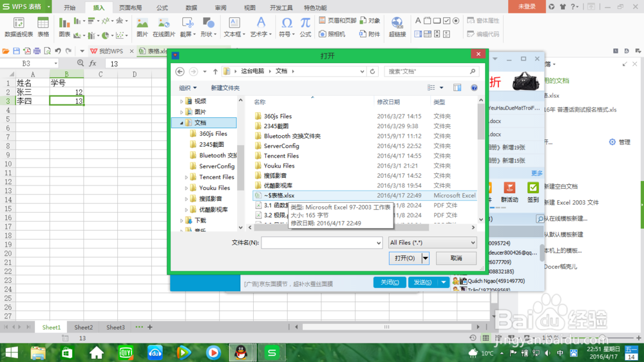Viewport: 644px width, 362px height.
Task: Collapse the 文档 tree node
Action: 182,123
